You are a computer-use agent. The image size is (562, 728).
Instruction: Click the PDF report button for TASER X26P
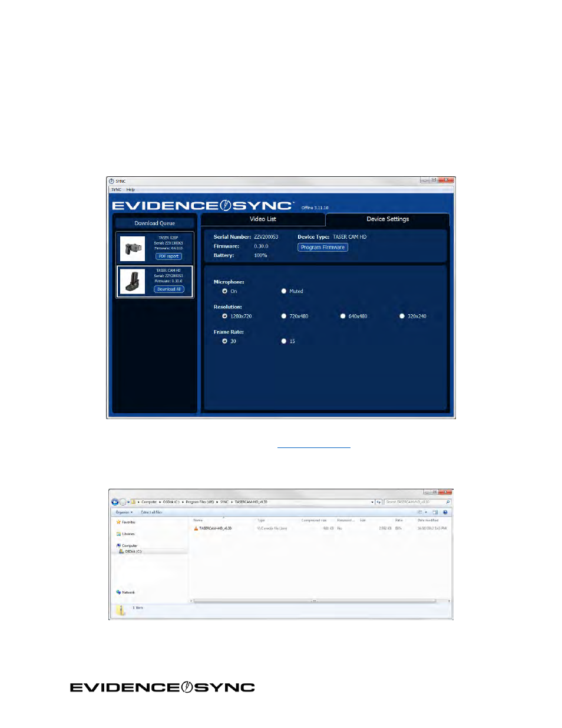(168, 256)
